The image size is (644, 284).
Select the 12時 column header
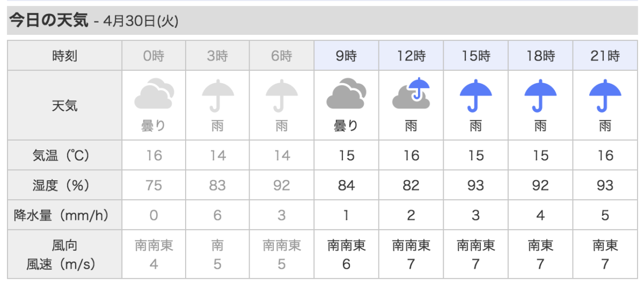(x=412, y=55)
